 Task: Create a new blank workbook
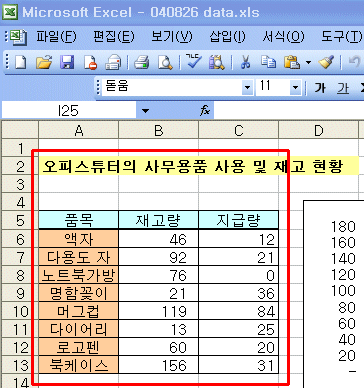point(21,62)
